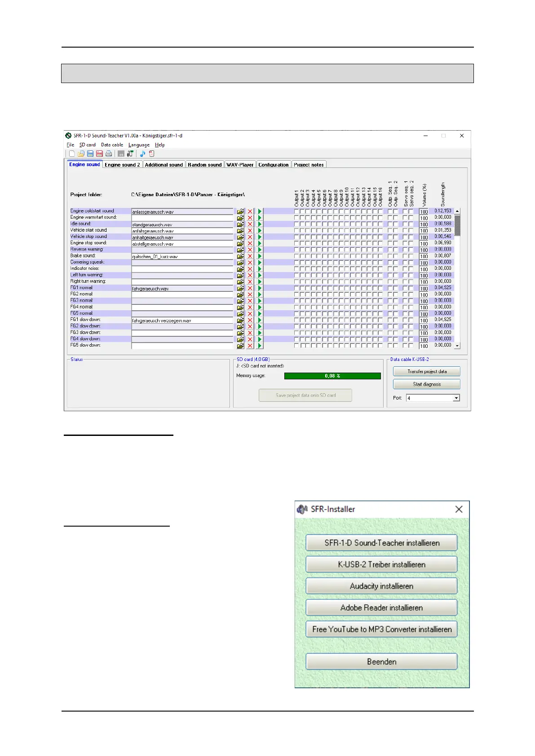Delete the Idle sound file
The width and height of the screenshot is (535, 756).
pyautogui.click(x=250, y=224)
